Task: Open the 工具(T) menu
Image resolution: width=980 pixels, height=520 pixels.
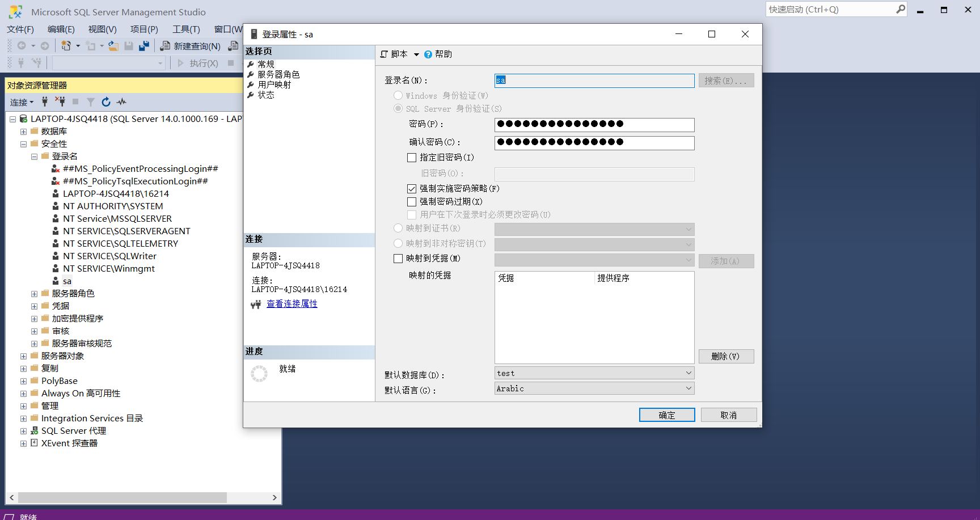Action: coord(186,29)
